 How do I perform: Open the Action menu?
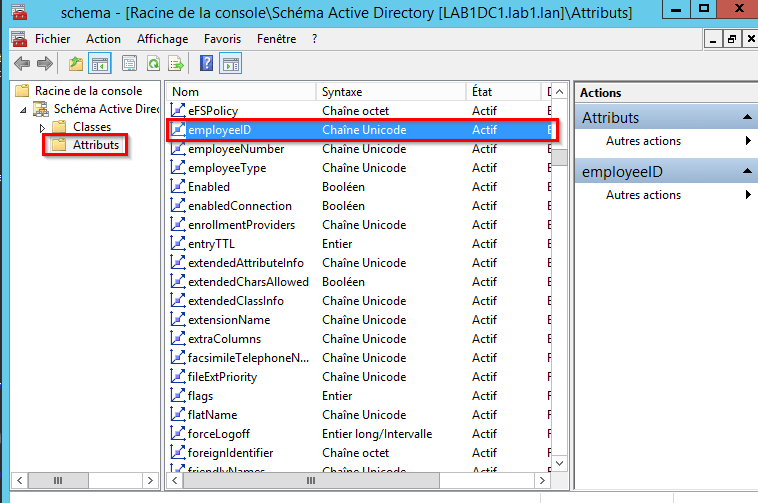pyautogui.click(x=103, y=39)
